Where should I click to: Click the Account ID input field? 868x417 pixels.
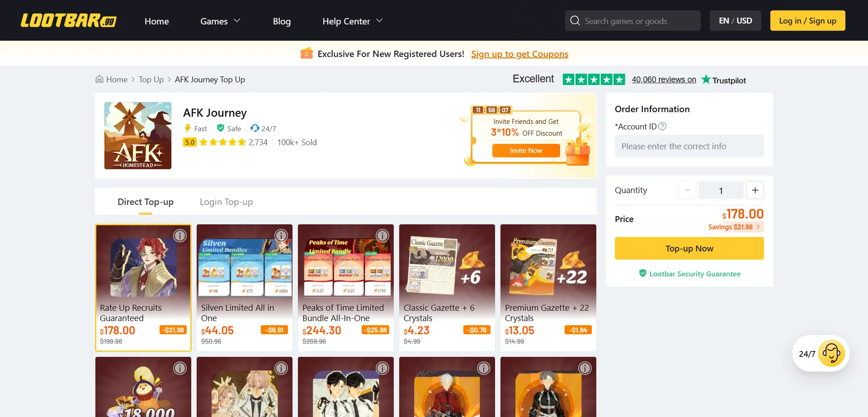coord(689,147)
